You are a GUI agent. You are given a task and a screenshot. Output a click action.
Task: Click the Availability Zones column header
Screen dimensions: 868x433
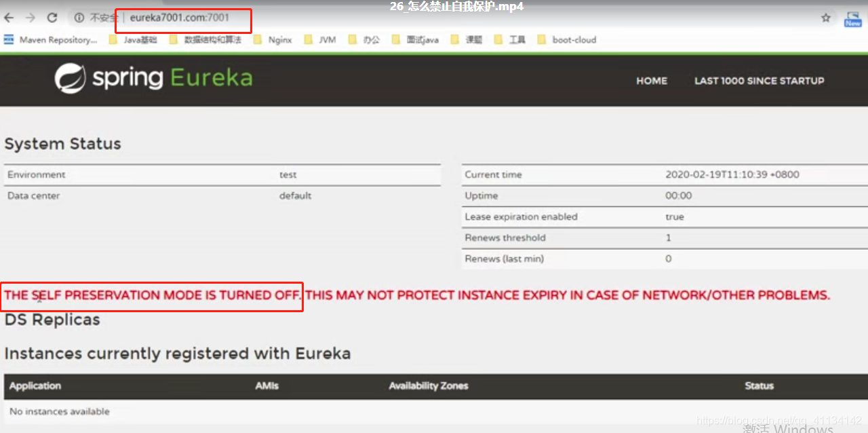click(429, 385)
